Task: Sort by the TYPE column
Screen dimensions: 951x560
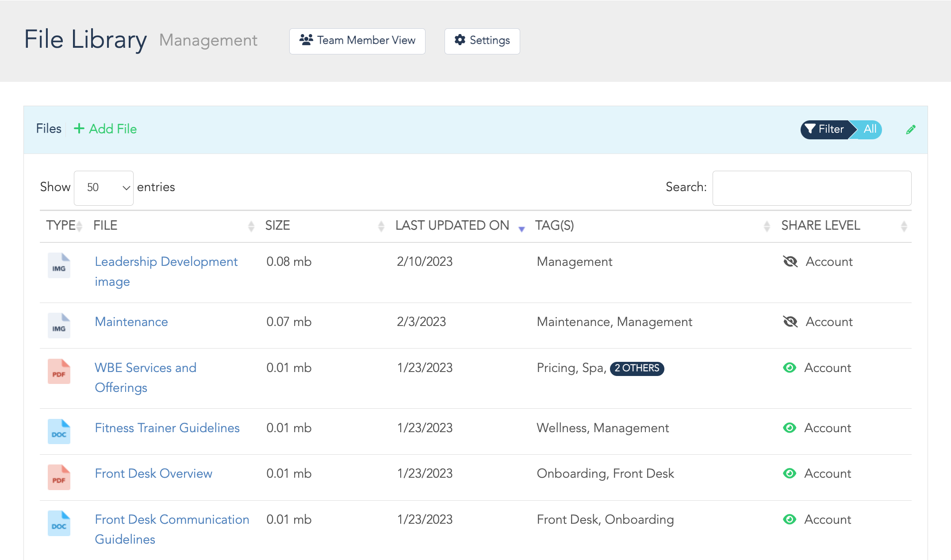Action: [64, 226]
